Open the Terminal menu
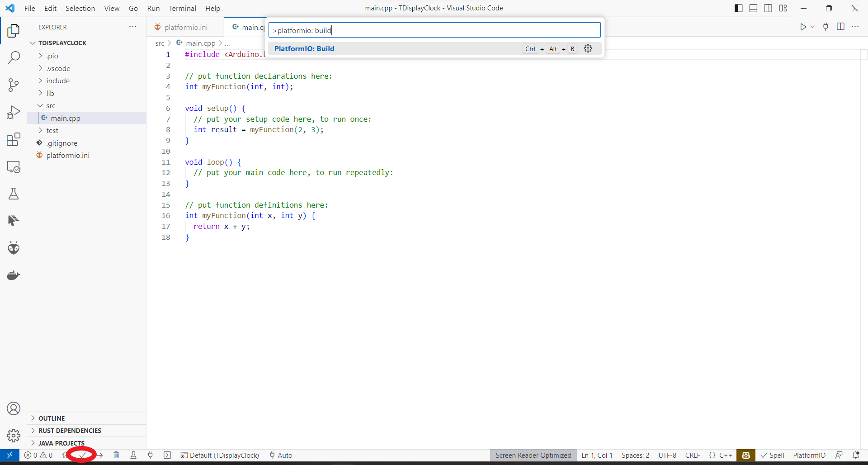The height and width of the screenshot is (465, 868). pyautogui.click(x=182, y=8)
